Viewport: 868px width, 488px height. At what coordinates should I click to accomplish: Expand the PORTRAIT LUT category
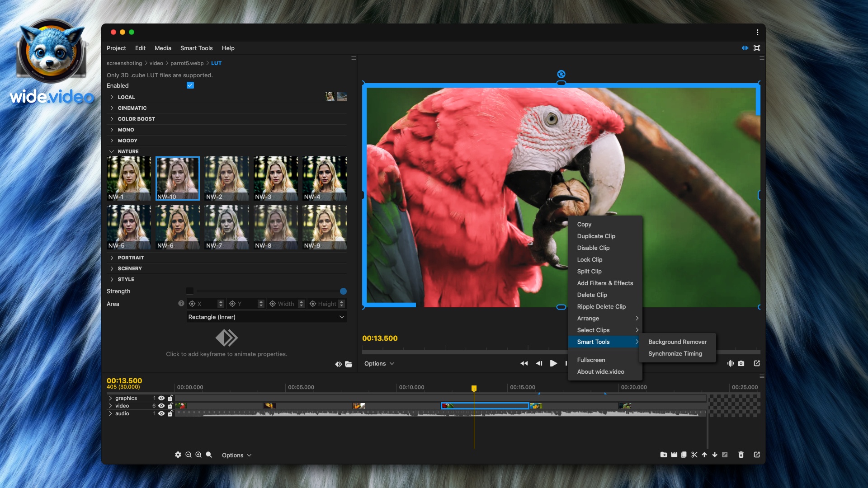(227, 258)
